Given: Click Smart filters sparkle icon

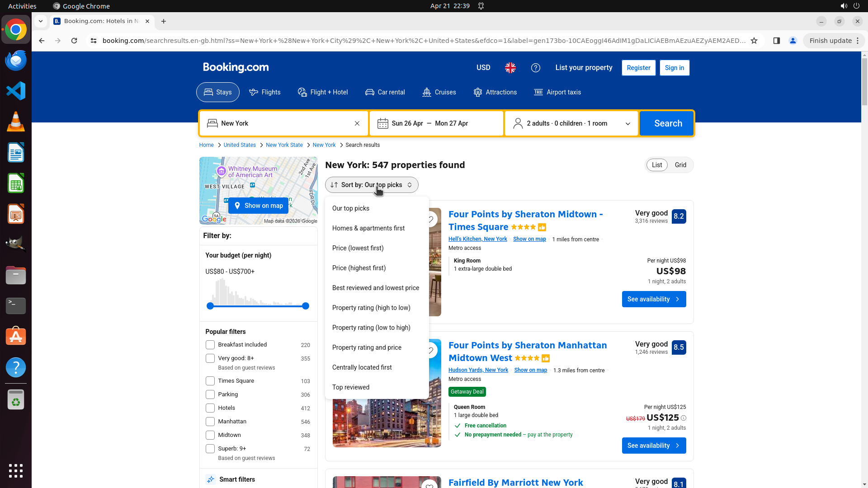Looking at the screenshot, I should pyautogui.click(x=211, y=479).
